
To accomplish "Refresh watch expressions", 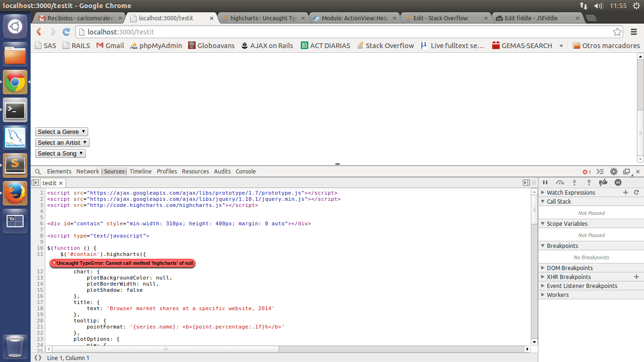I will 636,192.
